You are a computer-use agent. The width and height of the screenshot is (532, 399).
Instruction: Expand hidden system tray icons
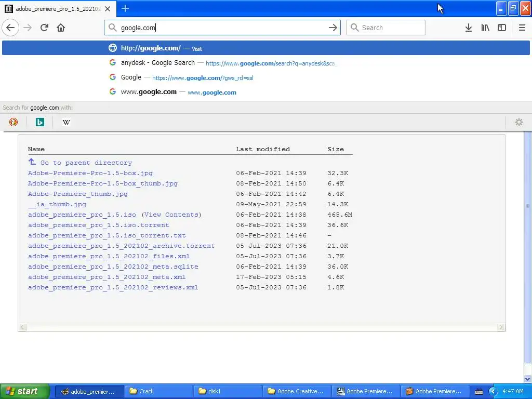point(493,392)
